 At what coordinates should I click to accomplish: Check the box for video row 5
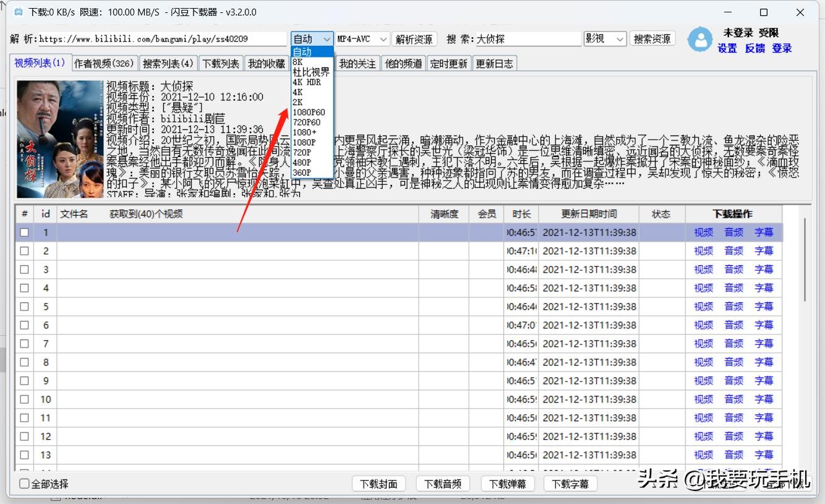click(24, 307)
